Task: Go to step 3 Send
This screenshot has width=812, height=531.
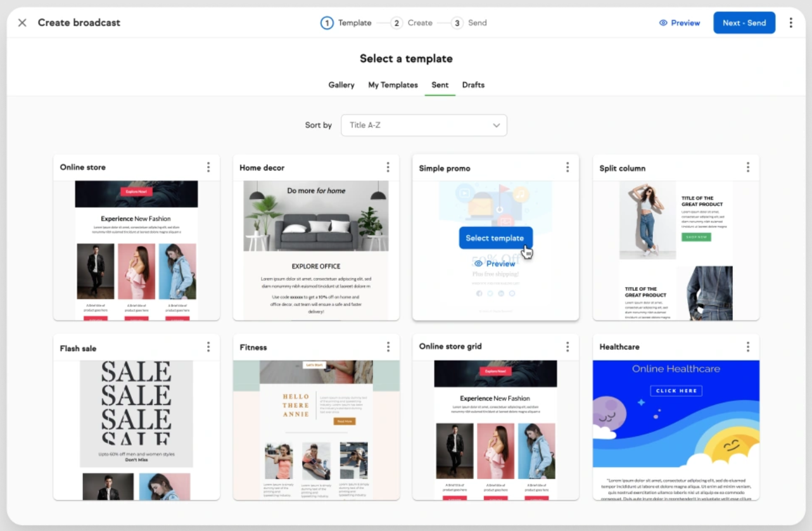Action: pyautogui.click(x=469, y=23)
